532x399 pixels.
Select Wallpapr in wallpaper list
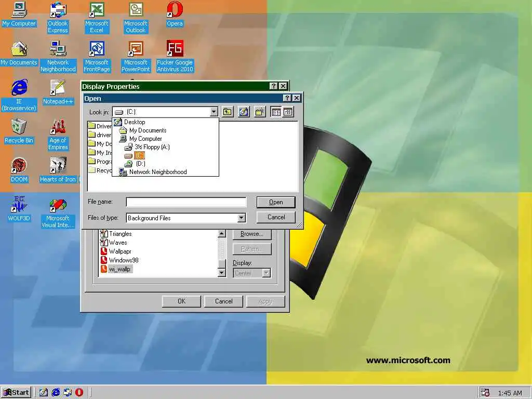click(x=116, y=251)
